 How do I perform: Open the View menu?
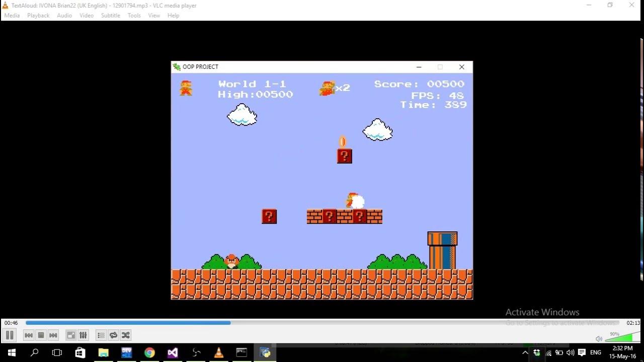point(154,16)
